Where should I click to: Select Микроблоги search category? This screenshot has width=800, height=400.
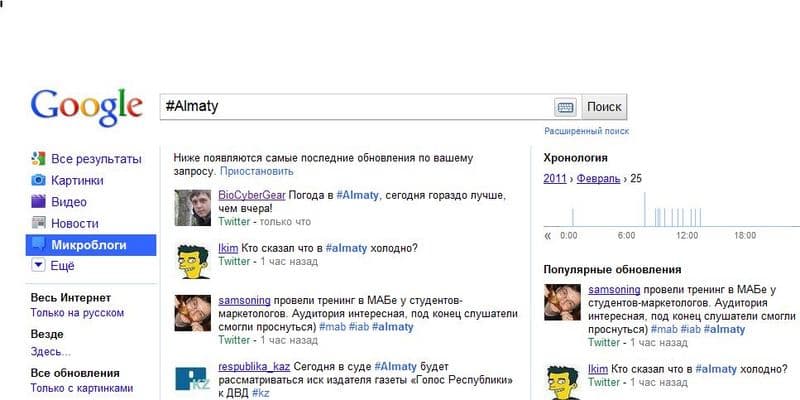(x=89, y=245)
